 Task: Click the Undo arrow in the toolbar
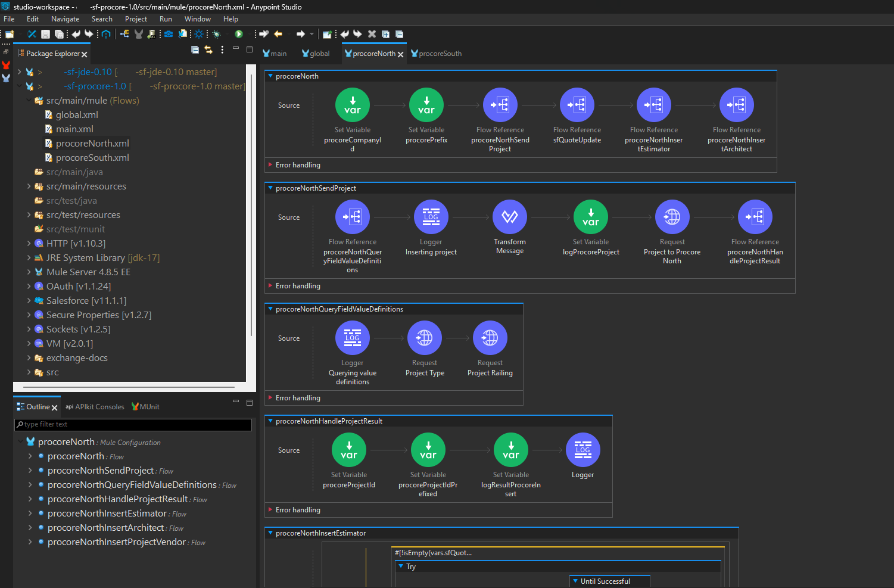tap(76, 34)
